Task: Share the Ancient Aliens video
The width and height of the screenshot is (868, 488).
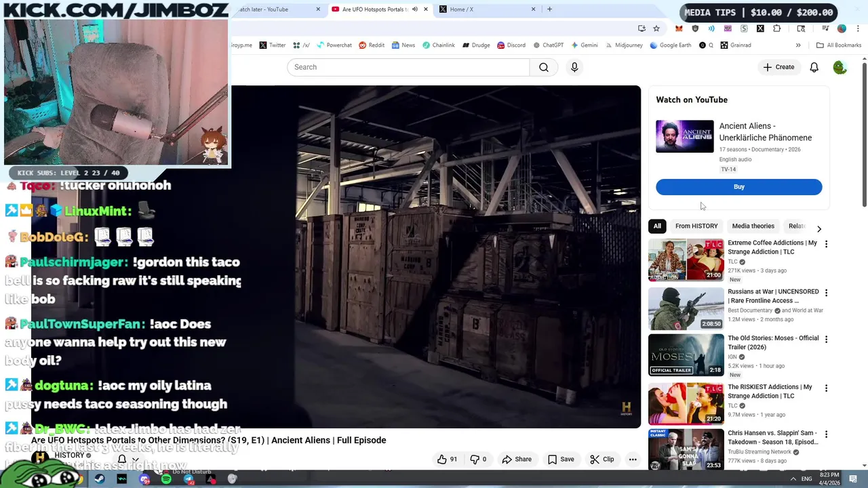Action: [x=517, y=459]
